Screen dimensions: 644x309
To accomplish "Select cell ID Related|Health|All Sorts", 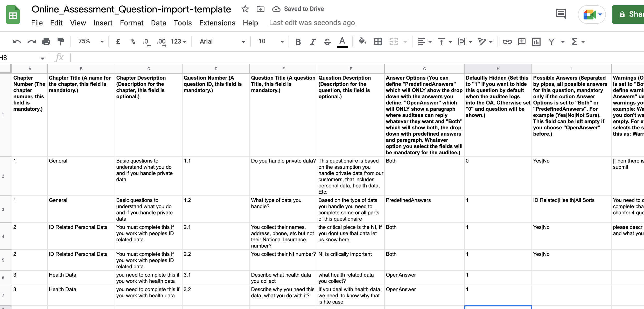I will (571, 209).
